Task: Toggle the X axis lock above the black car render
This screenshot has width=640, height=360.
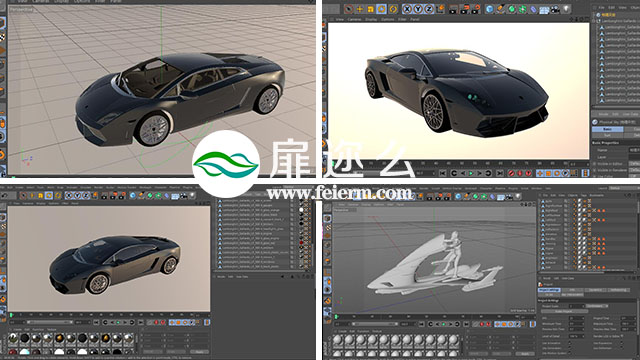Action: point(407,9)
